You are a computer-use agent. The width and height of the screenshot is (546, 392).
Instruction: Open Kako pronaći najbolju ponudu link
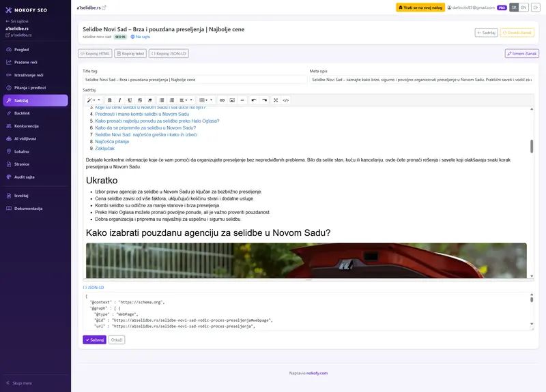(157, 121)
